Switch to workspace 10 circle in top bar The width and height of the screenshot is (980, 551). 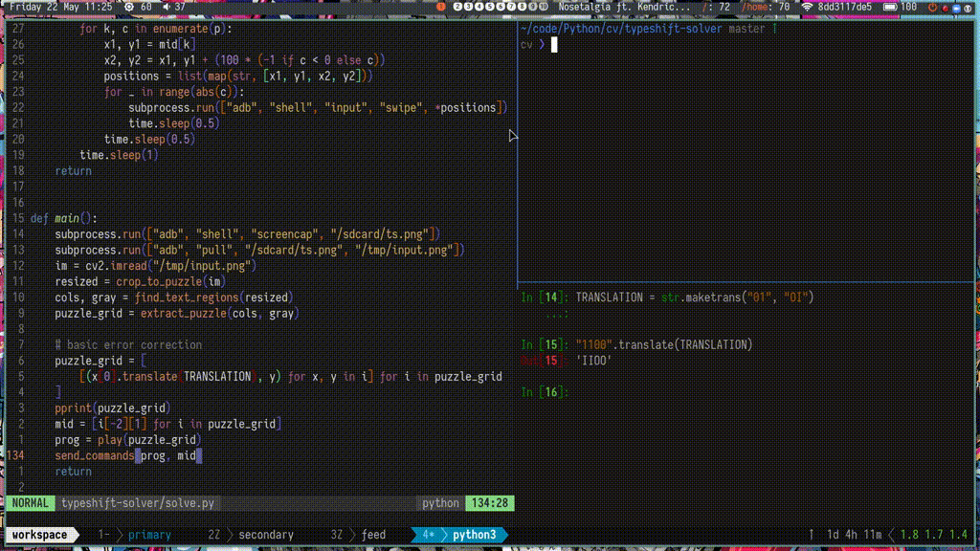pyautogui.click(x=544, y=7)
